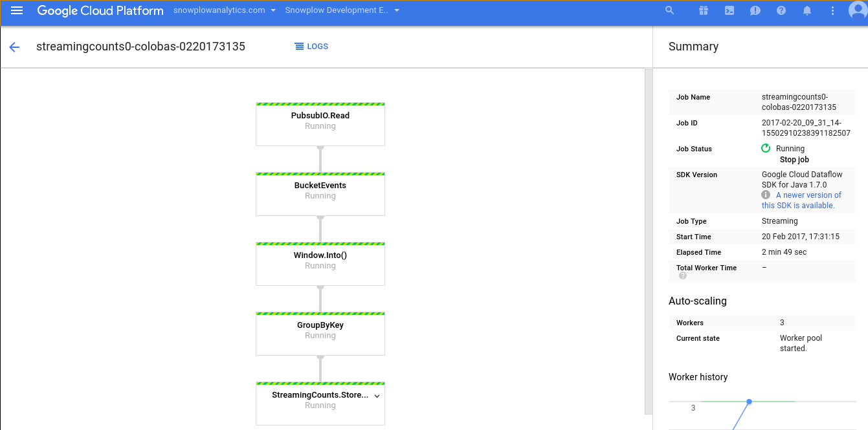Click the Worker history heading
This screenshot has height=430, width=868.
coord(698,377)
